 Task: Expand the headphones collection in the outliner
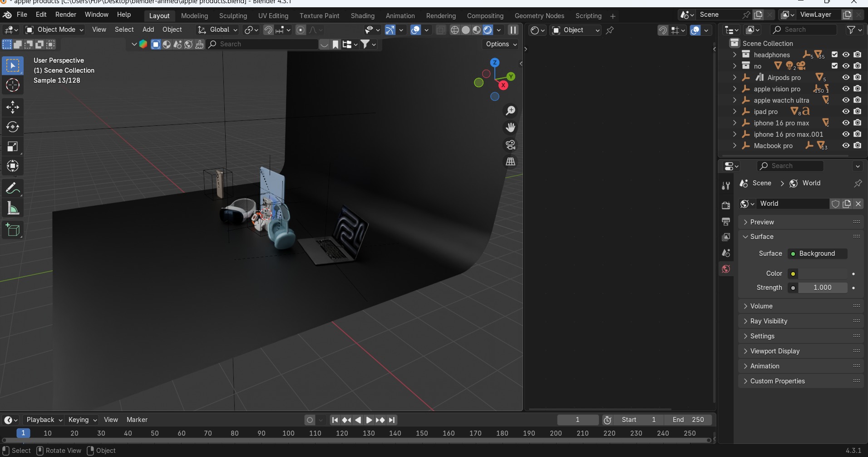[735, 55]
